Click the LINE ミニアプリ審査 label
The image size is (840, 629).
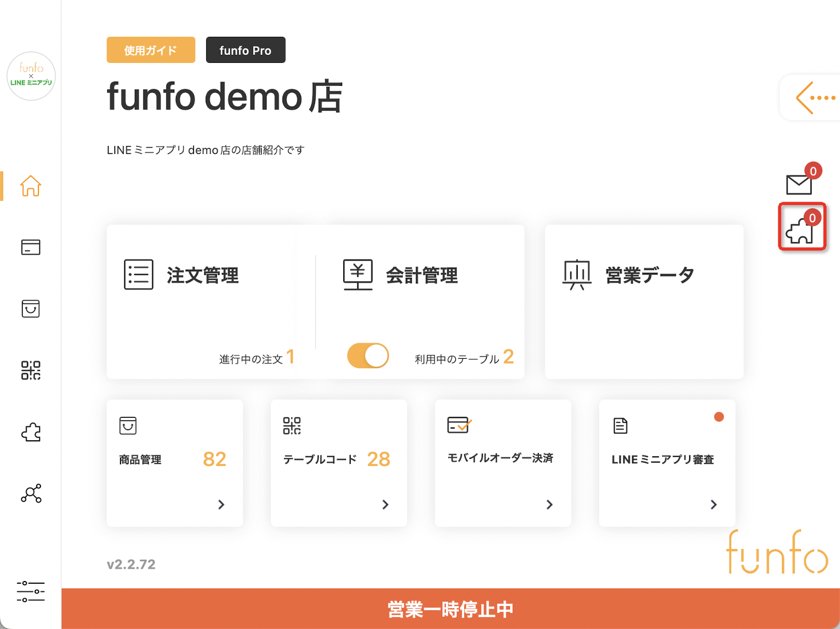(663, 459)
